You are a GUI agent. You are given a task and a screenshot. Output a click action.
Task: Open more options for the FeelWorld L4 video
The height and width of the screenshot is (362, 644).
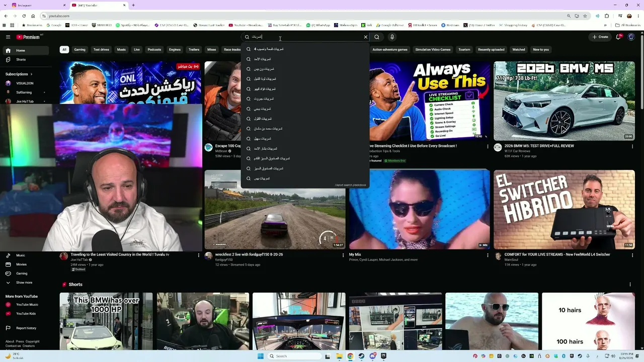point(632,255)
